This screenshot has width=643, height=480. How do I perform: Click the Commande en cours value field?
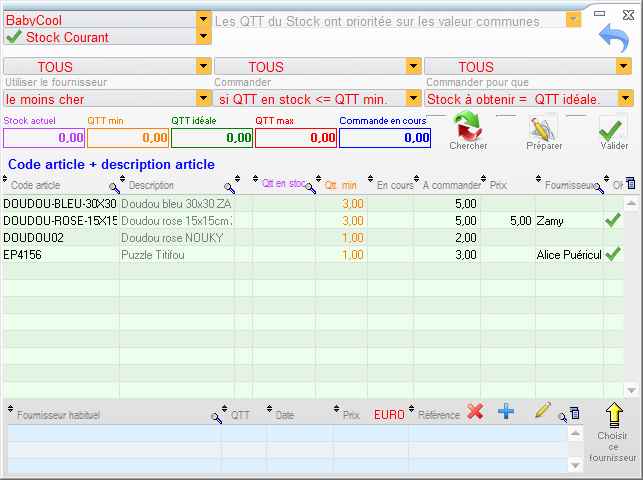(385, 138)
